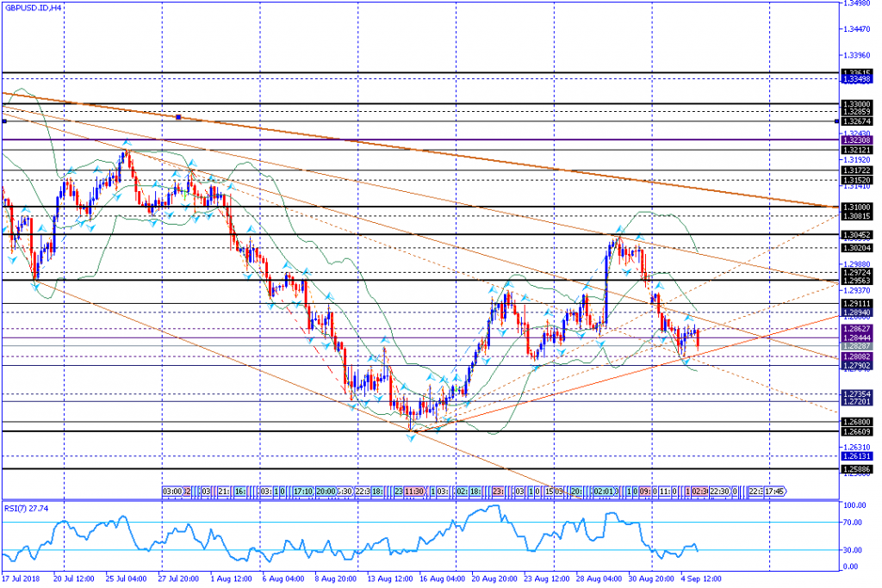Select the 1.31000 price level label

(x=855, y=207)
